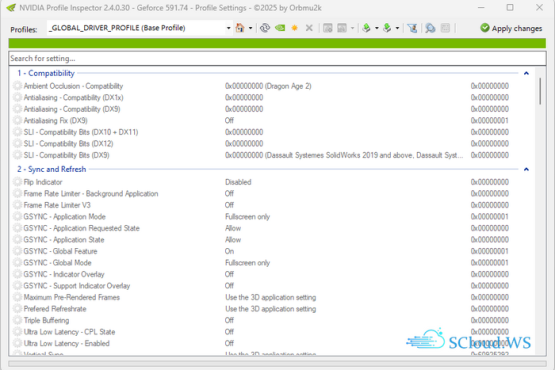Click the 1 - Compatibility section header
555x370 pixels.
click(x=46, y=73)
